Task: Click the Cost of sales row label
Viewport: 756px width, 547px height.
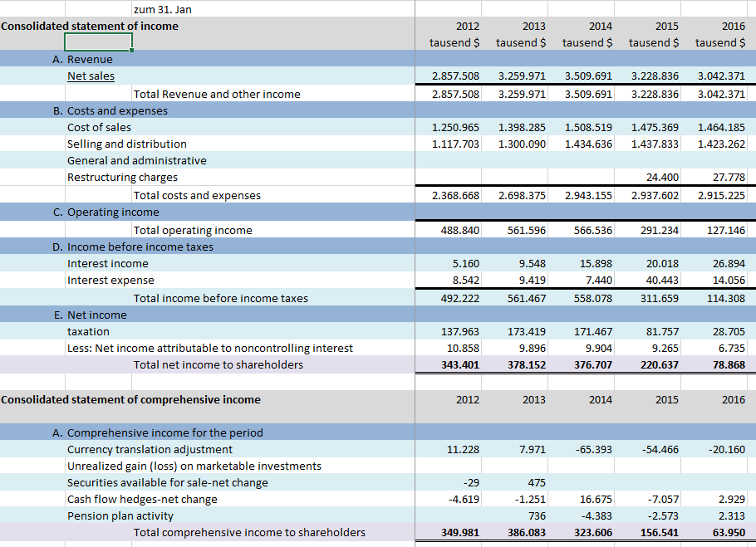Action: coord(100,127)
